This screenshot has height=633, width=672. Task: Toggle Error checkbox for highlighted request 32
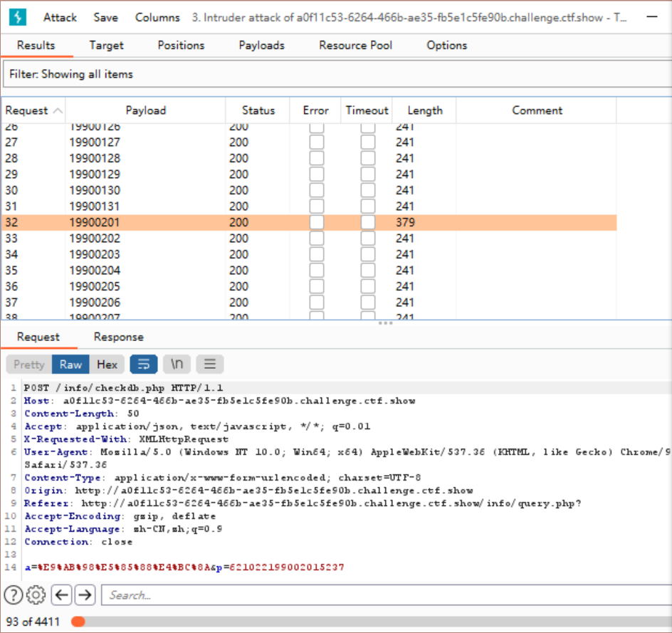[x=317, y=222]
